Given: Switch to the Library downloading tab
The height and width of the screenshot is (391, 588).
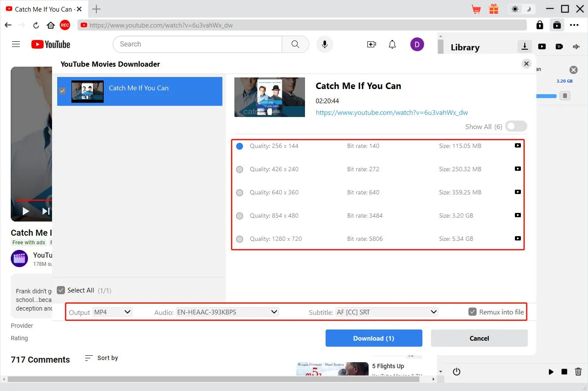Looking at the screenshot, I should (x=525, y=46).
